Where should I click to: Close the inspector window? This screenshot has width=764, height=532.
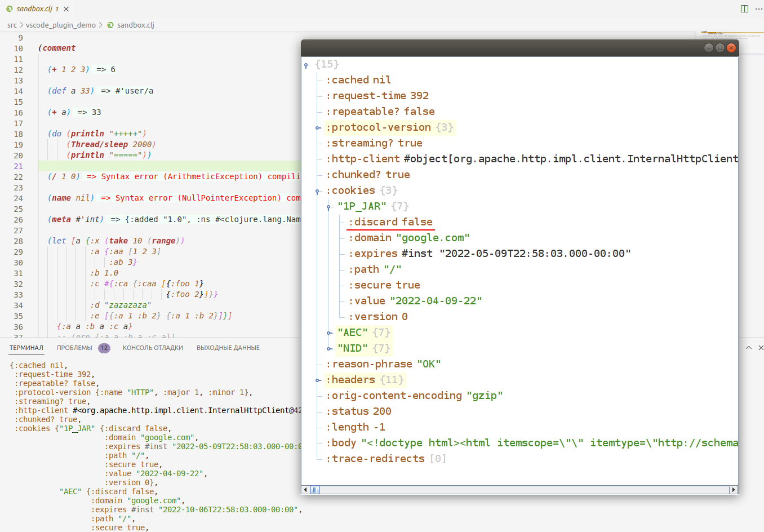point(731,48)
